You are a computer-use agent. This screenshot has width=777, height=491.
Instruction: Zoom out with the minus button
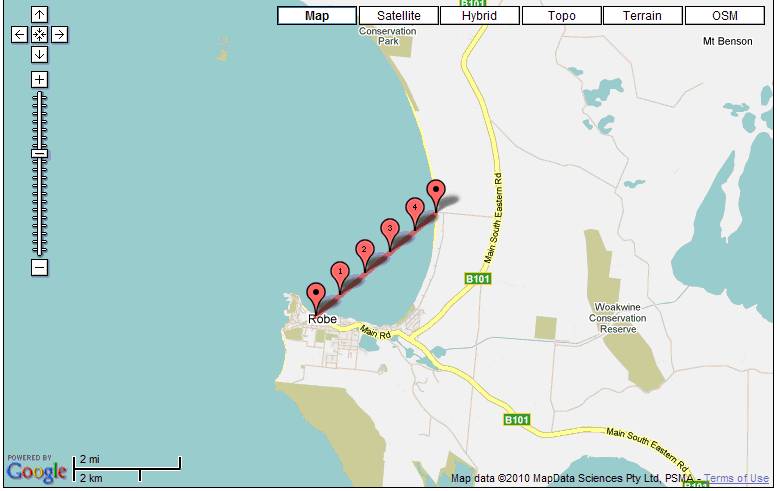coord(39,268)
